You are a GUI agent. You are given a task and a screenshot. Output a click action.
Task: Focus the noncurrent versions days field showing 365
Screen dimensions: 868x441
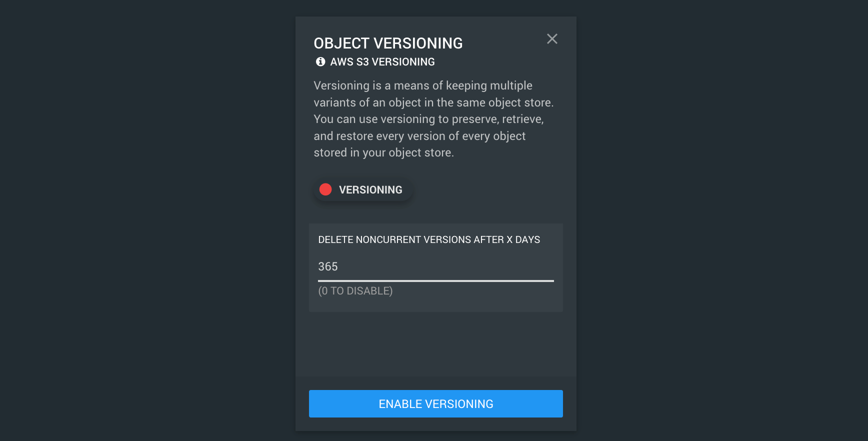436,267
